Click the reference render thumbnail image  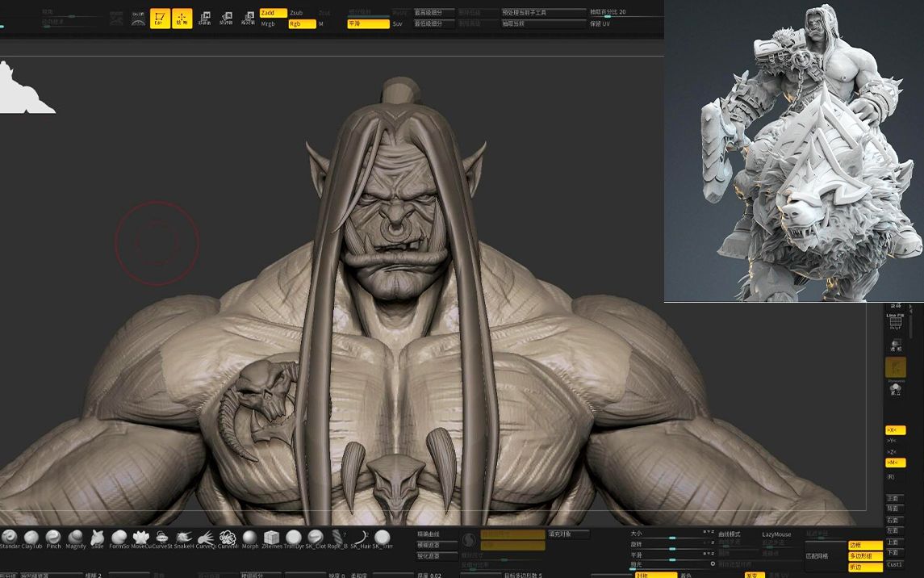pyautogui.click(x=794, y=151)
